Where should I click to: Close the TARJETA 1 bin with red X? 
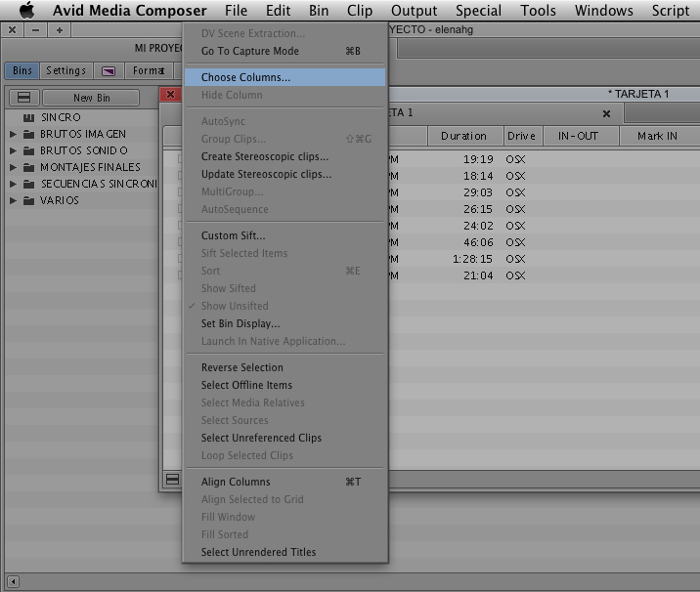[x=170, y=94]
